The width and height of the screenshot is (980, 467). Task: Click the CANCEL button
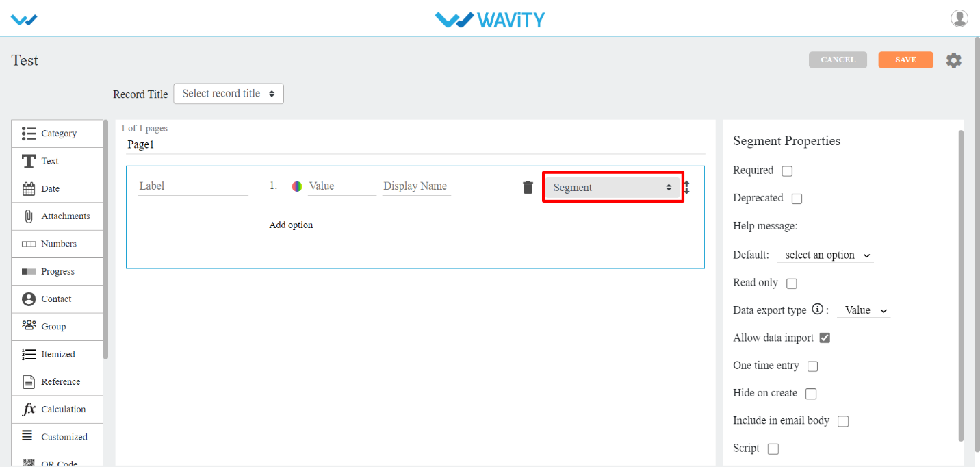pos(838,60)
